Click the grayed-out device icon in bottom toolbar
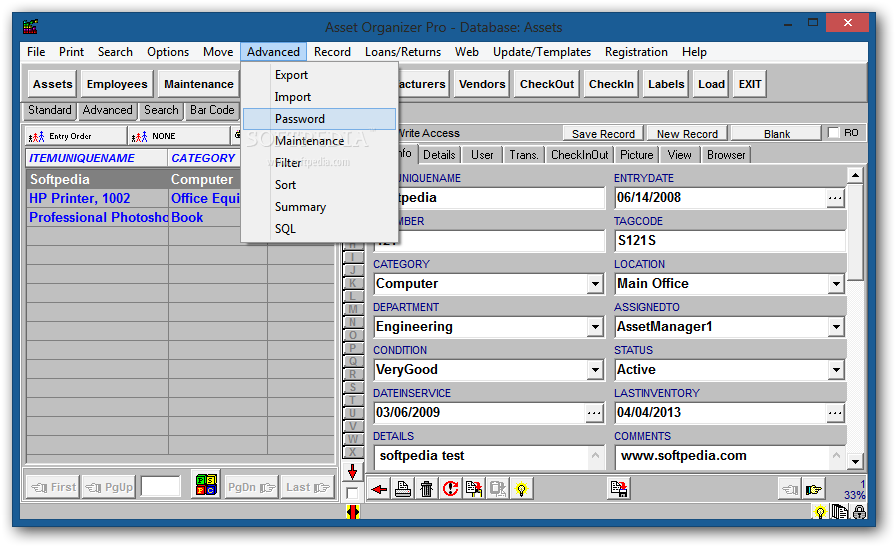Screen dimensions: 896x547 [498, 489]
